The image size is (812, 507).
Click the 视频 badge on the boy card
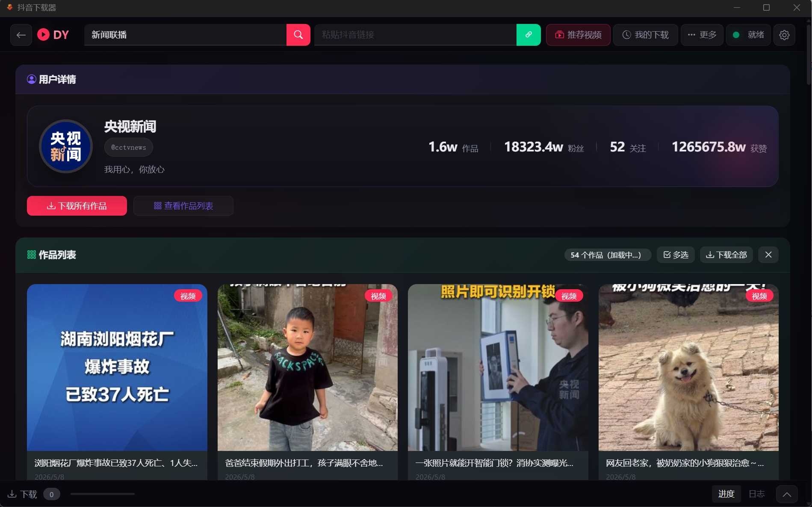(x=378, y=296)
